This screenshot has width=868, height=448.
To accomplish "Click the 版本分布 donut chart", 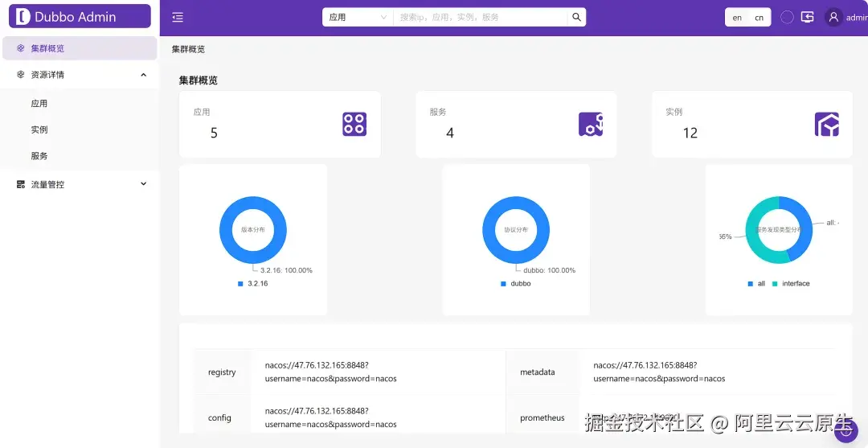I will coord(253,230).
